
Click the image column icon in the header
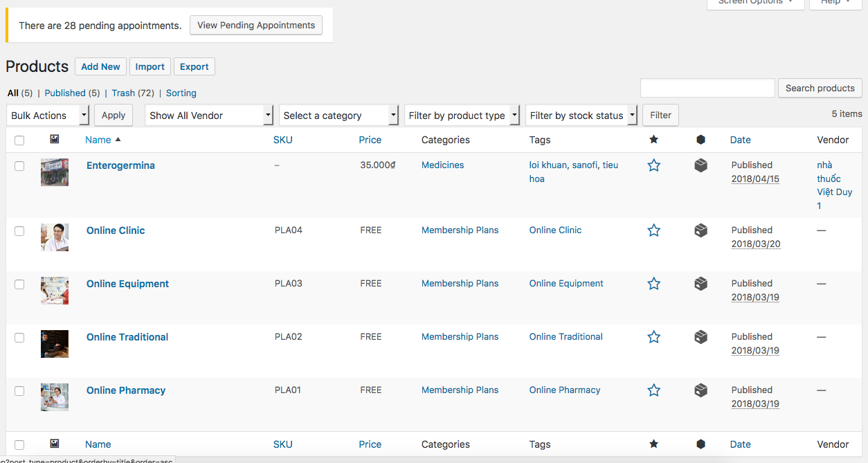[54, 140]
